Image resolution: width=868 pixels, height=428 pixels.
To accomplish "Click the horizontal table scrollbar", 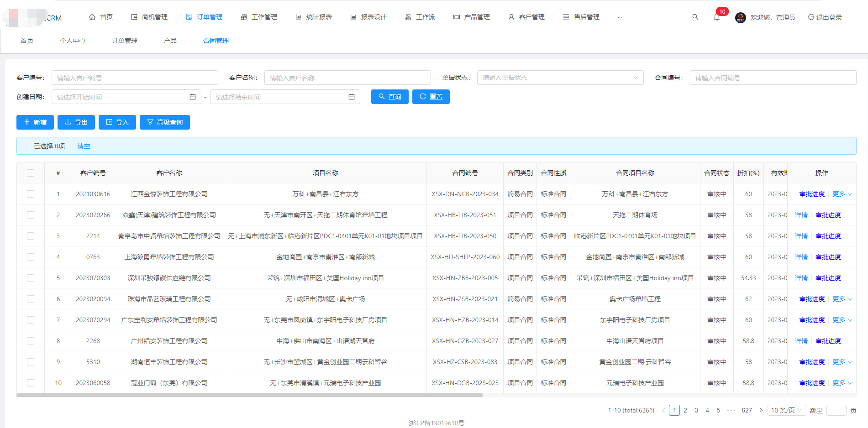I will (249, 395).
